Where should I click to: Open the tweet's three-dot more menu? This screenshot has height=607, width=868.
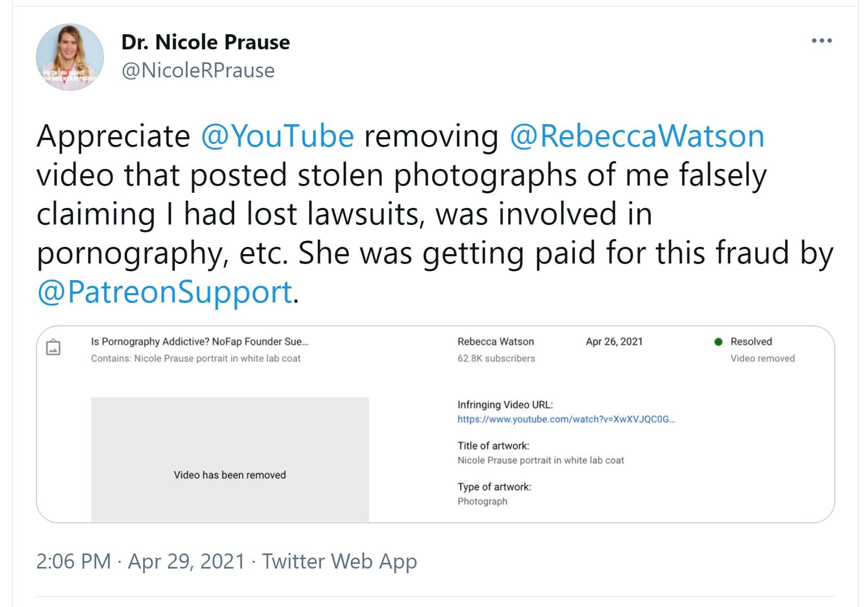822,41
